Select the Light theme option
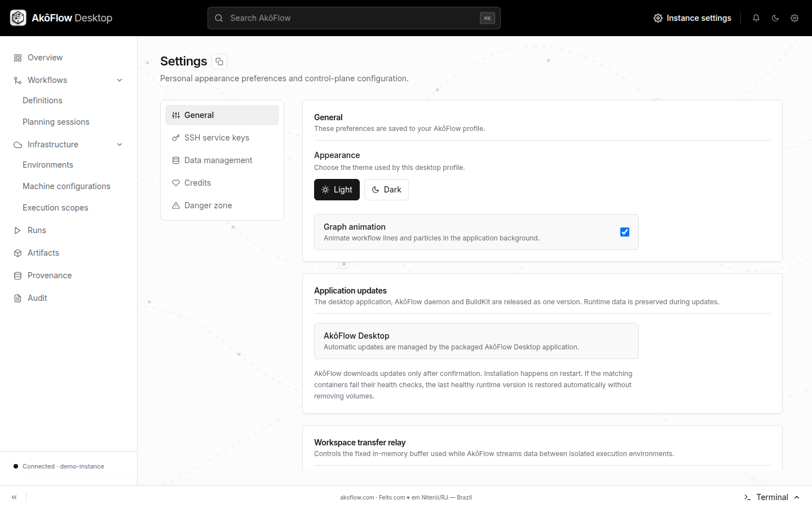Screen dimensions: 812x508 tap(337, 190)
